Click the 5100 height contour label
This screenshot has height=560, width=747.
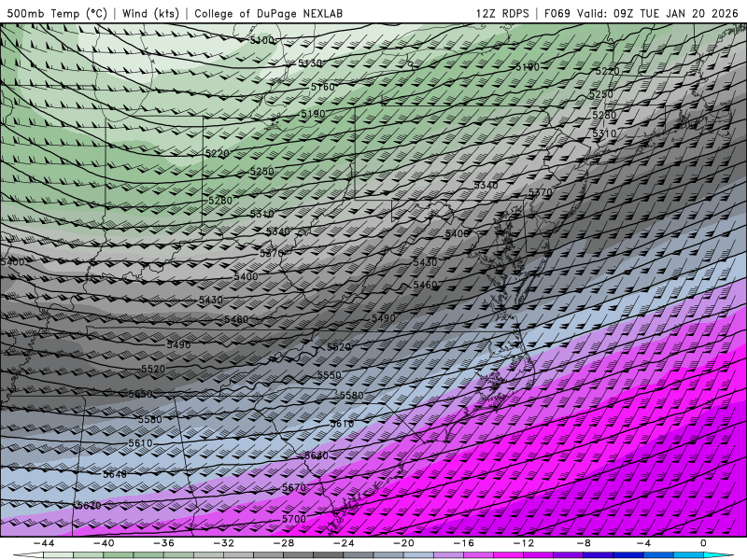[262, 40]
